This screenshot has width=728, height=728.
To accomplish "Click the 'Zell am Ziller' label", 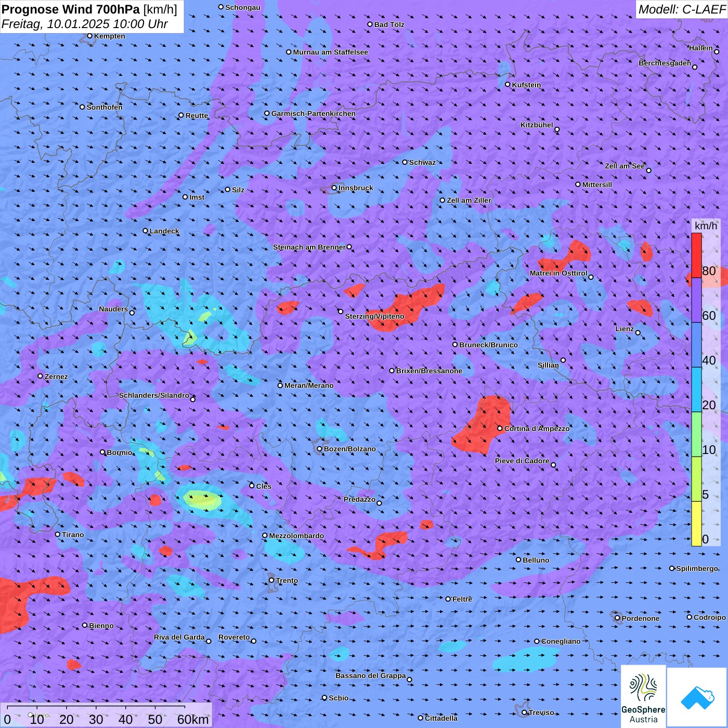I will click(469, 200).
